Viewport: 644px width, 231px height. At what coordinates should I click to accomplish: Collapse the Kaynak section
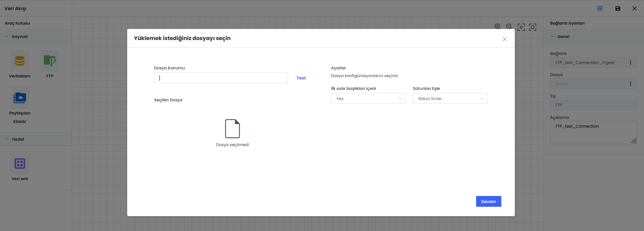[7, 37]
